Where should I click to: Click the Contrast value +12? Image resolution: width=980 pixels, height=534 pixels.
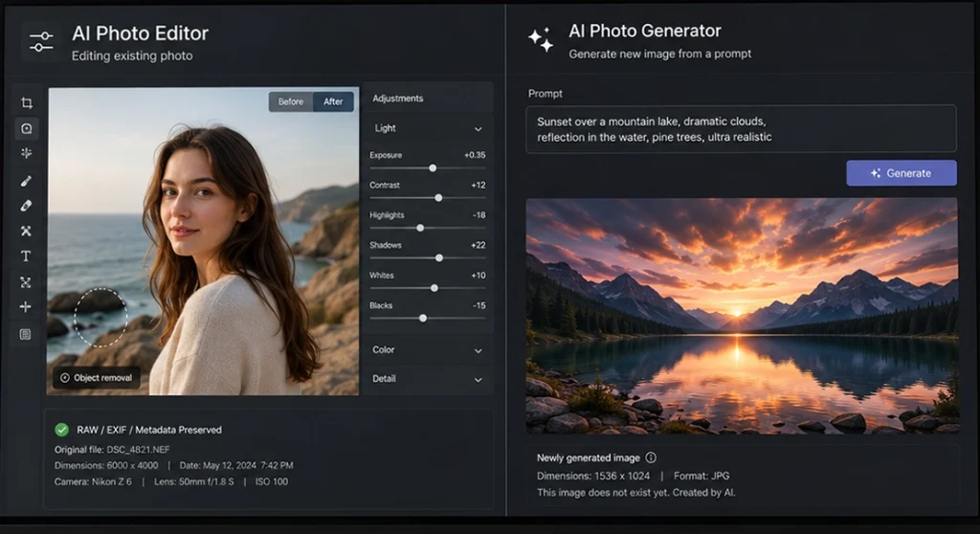pyautogui.click(x=479, y=185)
